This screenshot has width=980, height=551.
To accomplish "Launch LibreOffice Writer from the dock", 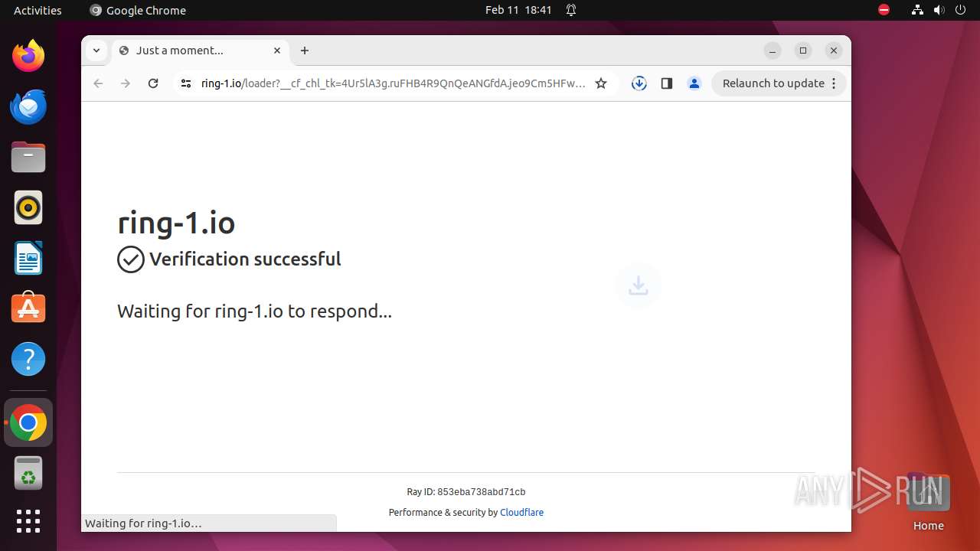I will point(28,258).
